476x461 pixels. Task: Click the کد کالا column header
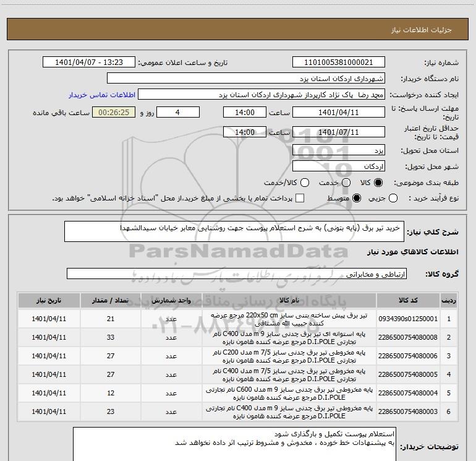point(408,300)
